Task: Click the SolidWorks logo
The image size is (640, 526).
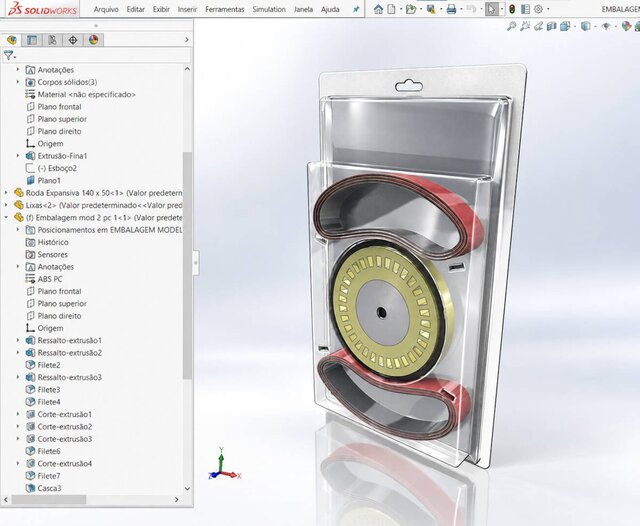Action: pos(42,9)
